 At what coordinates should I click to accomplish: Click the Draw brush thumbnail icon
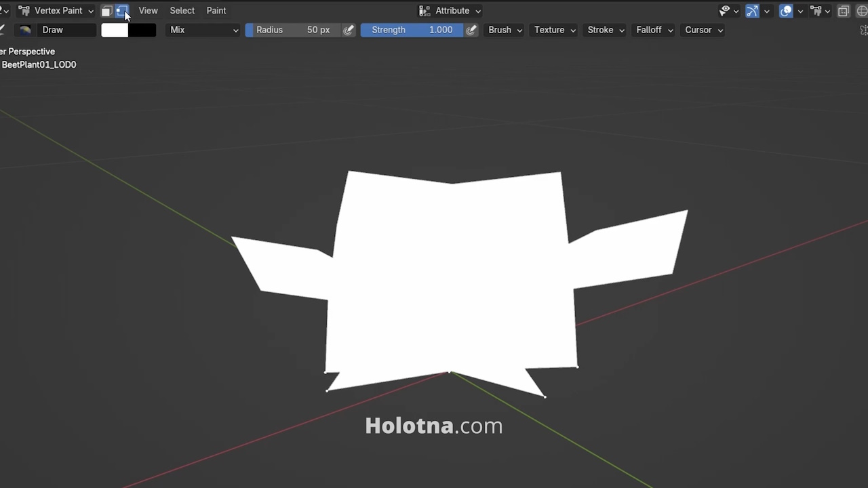25,30
